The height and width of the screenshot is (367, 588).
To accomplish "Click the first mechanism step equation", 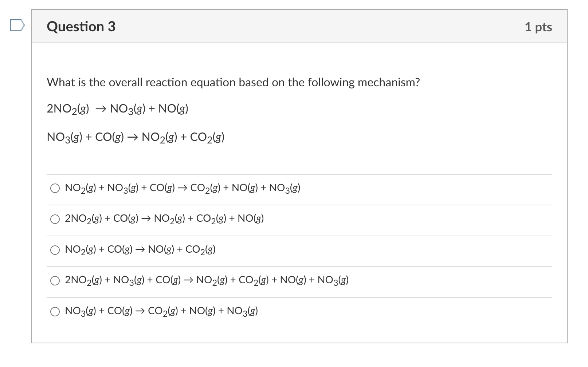I will (x=118, y=108).
